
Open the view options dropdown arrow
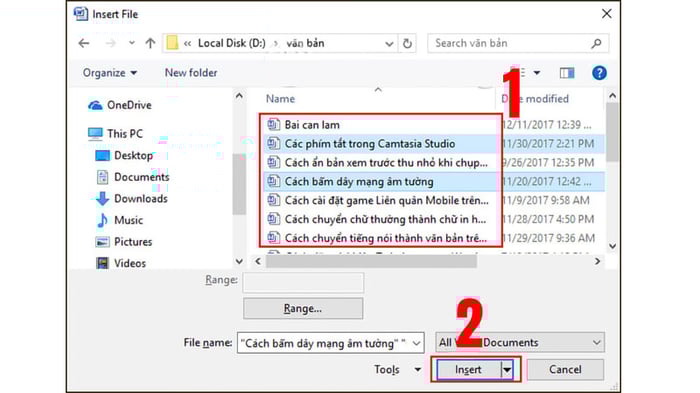tap(537, 73)
